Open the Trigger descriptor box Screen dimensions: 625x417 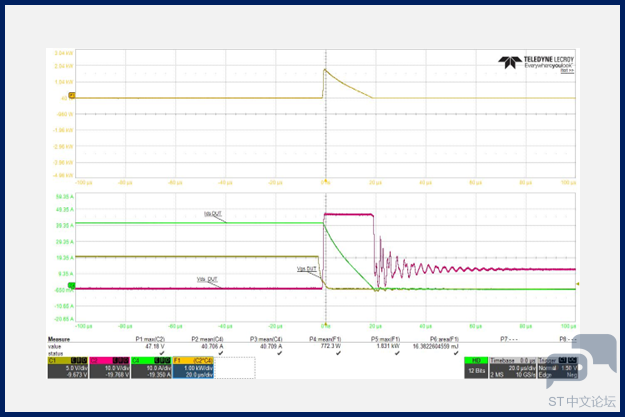tap(557, 368)
